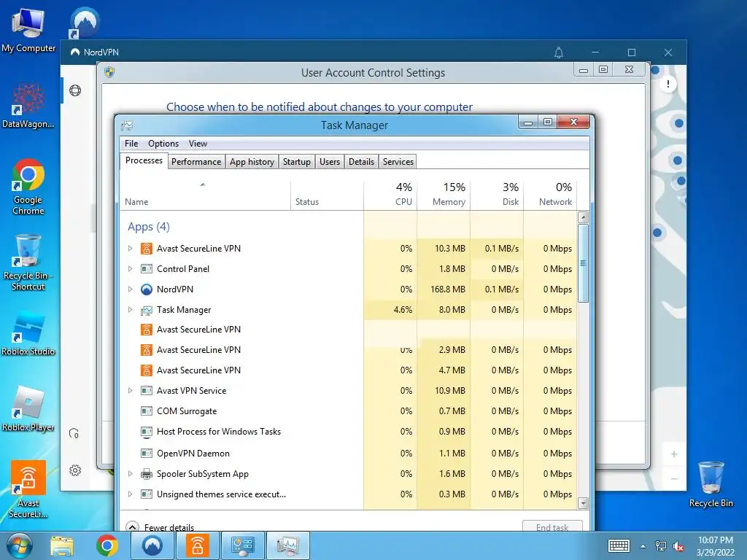Open Avast SecureLine desktop shortcut
Screen dimensions: 747x560
[28, 489]
